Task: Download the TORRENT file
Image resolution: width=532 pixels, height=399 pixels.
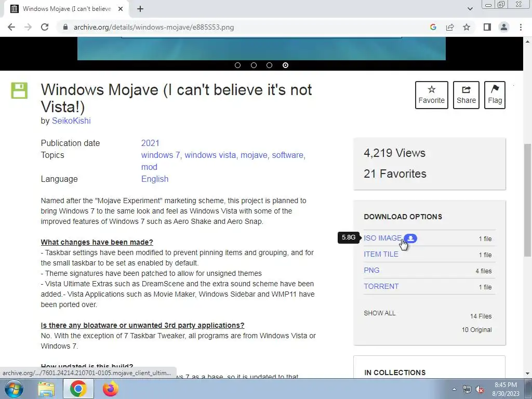Action: click(x=381, y=286)
